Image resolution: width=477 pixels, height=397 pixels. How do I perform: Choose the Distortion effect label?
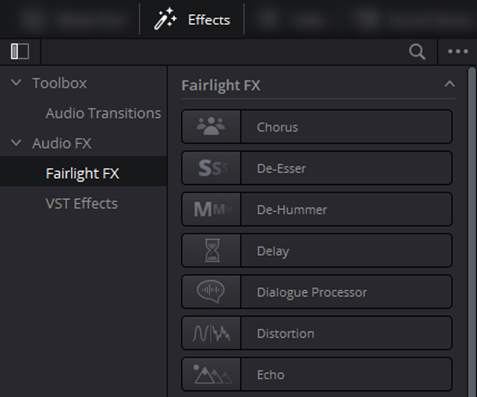coord(286,333)
